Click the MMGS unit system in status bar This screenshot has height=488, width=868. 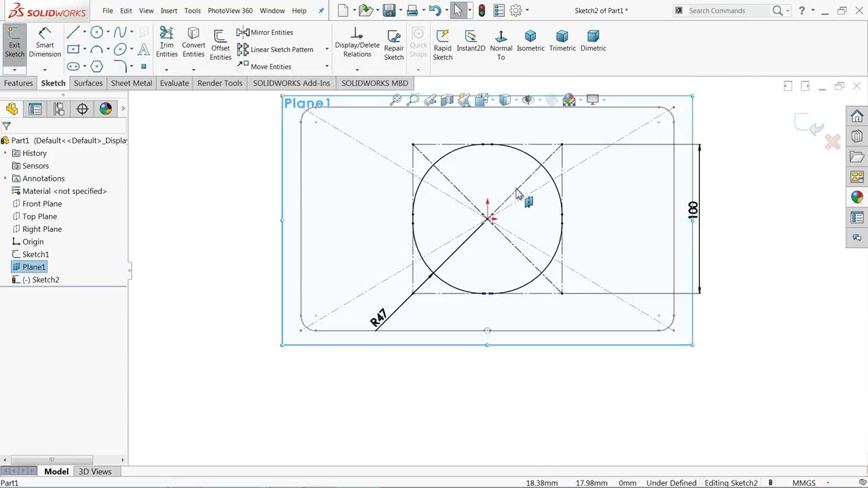[804, 483]
